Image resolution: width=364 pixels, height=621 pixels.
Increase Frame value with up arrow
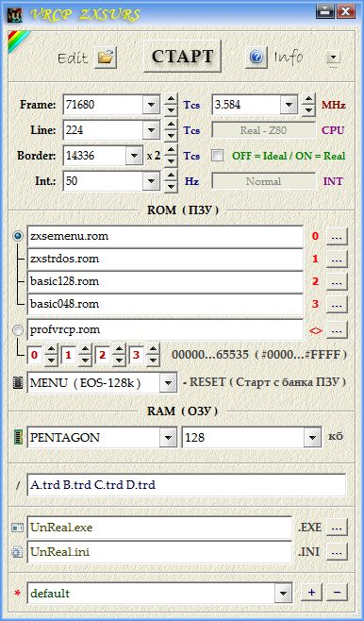click(x=171, y=99)
